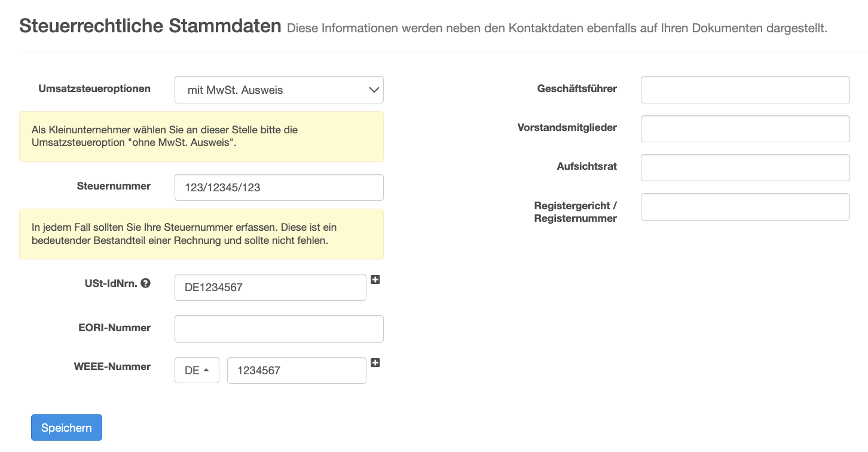This screenshot has width=868, height=452.
Task: Click the Steuerrechtliche Stammdaten heading
Action: [150, 26]
